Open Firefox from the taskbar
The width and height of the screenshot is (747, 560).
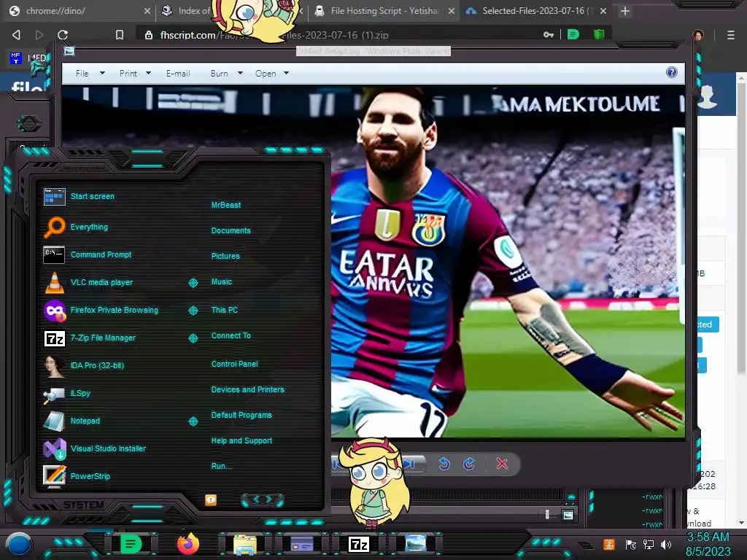(x=188, y=544)
